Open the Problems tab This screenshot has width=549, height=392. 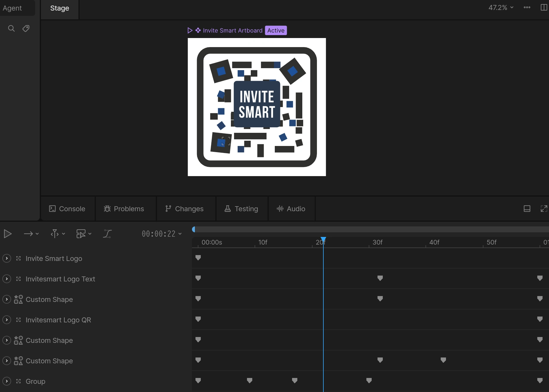click(124, 209)
